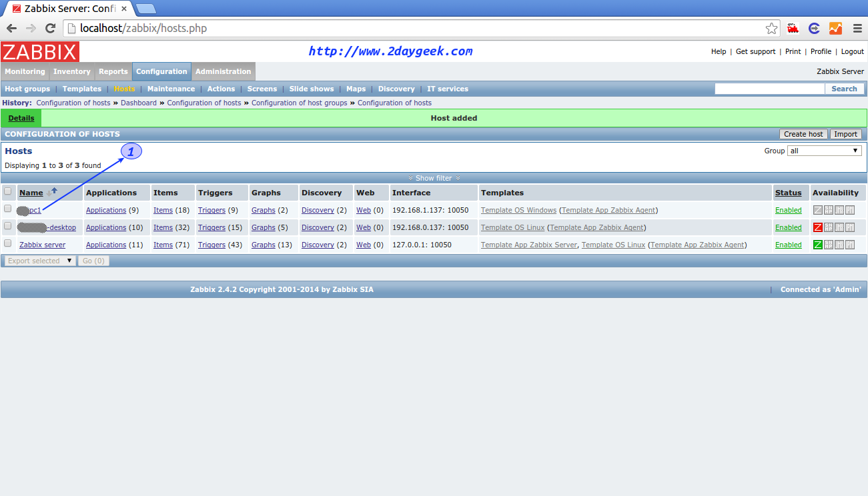The height and width of the screenshot is (496, 868).
Task: Click the Logout link
Action: [853, 51]
